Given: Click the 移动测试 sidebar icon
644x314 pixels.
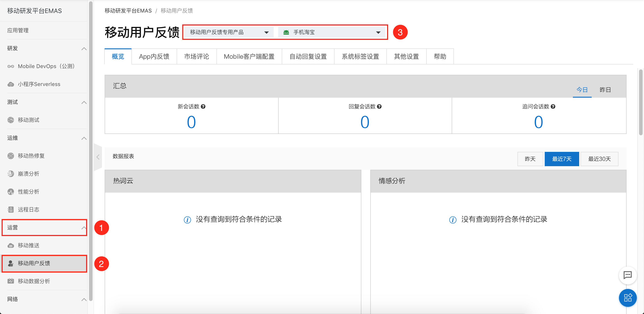Looking at the screenshot, I should [11, 120].
